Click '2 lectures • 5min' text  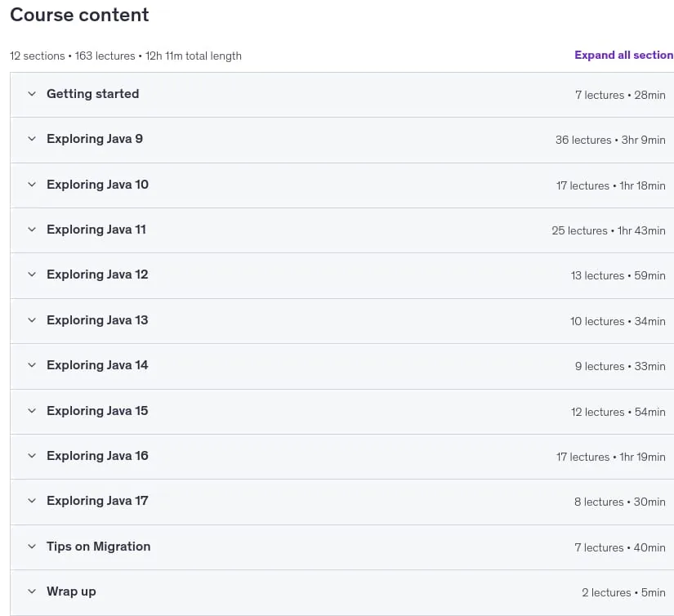(623, 592)
